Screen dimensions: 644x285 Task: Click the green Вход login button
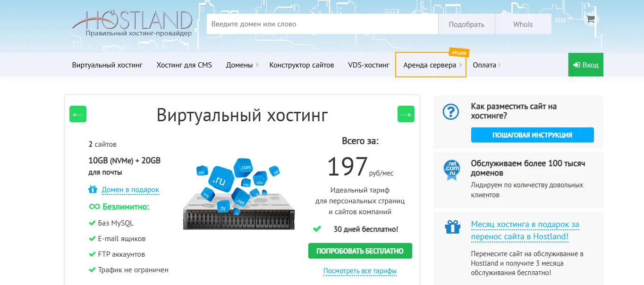click(x=585, y=65)
